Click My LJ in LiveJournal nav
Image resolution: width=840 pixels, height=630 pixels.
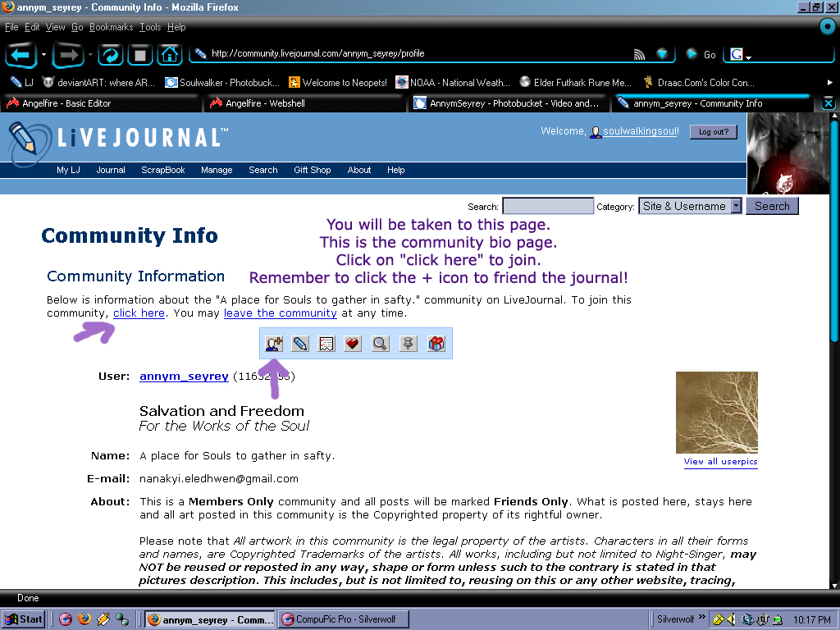(69, 170)
